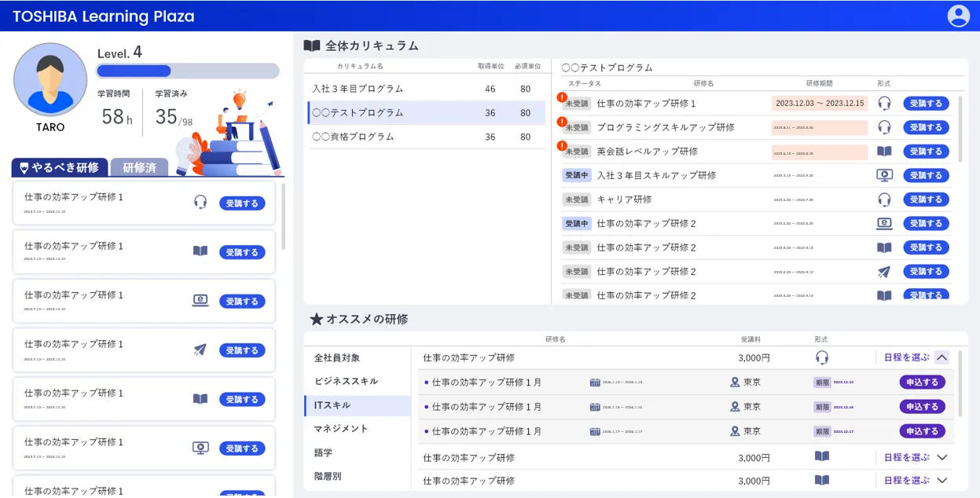Screen dimensions: 980x498
Task: Click 申込する for the 2025.12.17 deadline session
Action: [x=923, y=431]
